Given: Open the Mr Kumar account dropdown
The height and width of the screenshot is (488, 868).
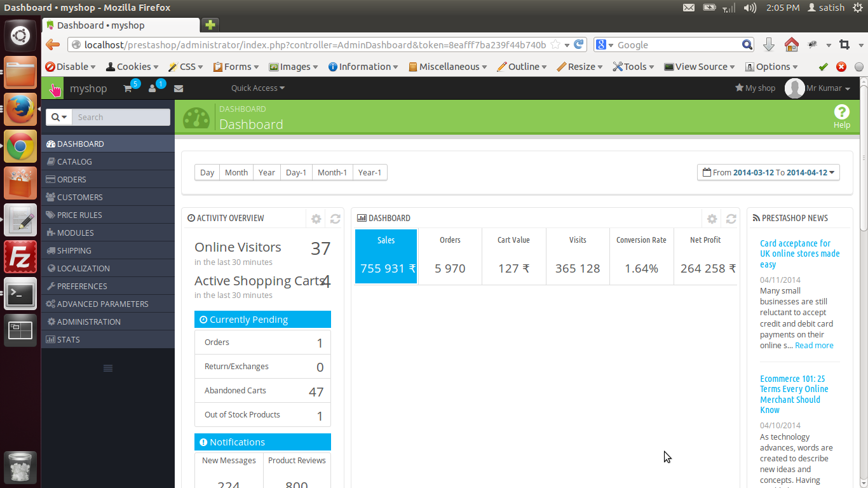Looking at the screenshot, I should click(818, 88).
